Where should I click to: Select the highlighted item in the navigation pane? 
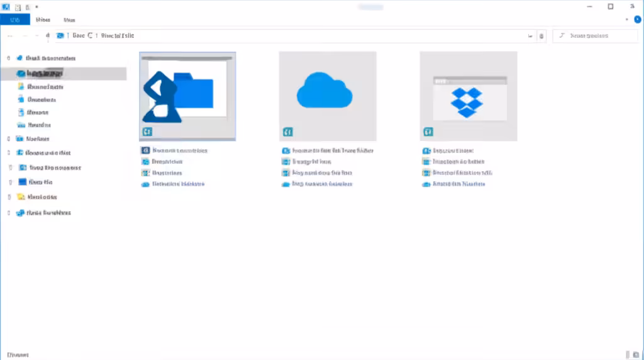pos(64,74)
